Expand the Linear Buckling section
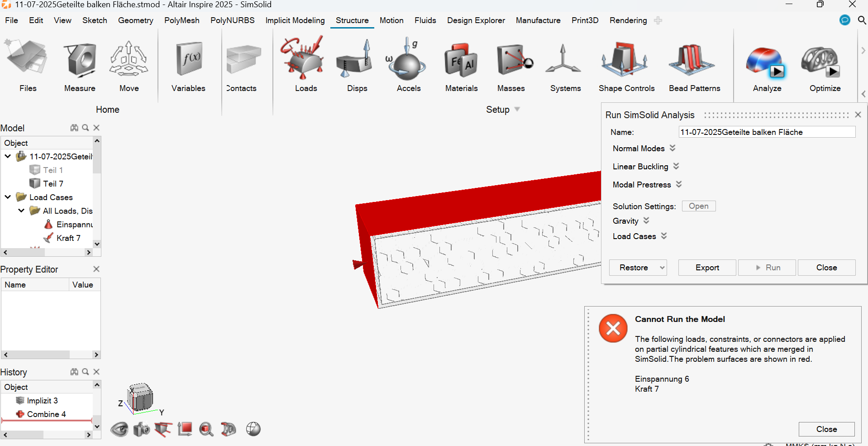The width and height of the screenshot is (868, 446). click(676, 166)
